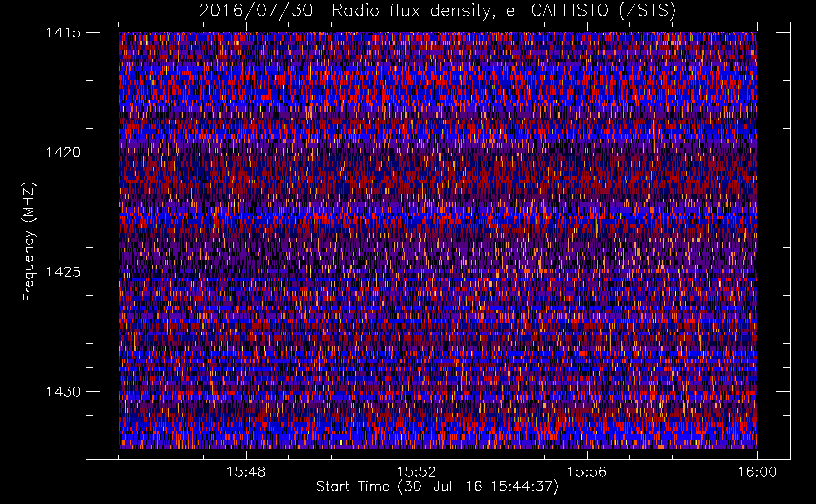Click the 16:00 time tick label
This screenshot has height=504, width=816.
pyautogui.click(x=757, y=472)
